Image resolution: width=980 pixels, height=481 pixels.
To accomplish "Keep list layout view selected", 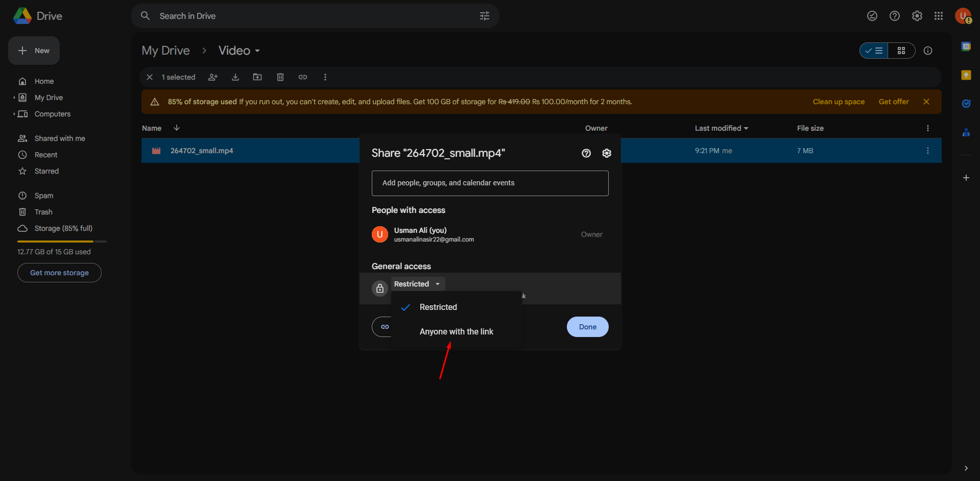I will coord(873,51).
